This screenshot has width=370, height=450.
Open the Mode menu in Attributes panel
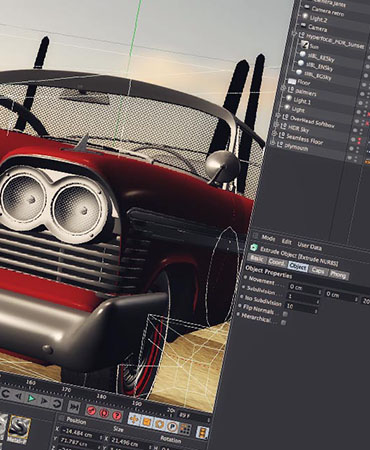point(268,238)
